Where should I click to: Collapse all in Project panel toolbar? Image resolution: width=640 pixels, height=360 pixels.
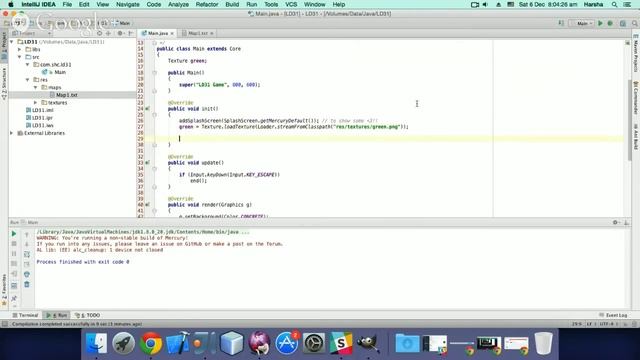[109, 33]
